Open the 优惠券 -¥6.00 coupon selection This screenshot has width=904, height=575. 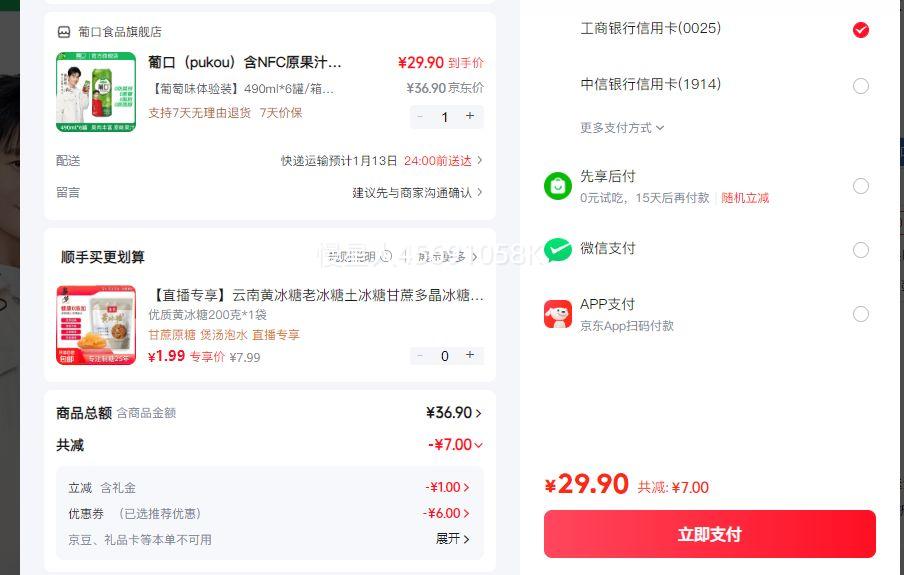click(446, 513)
